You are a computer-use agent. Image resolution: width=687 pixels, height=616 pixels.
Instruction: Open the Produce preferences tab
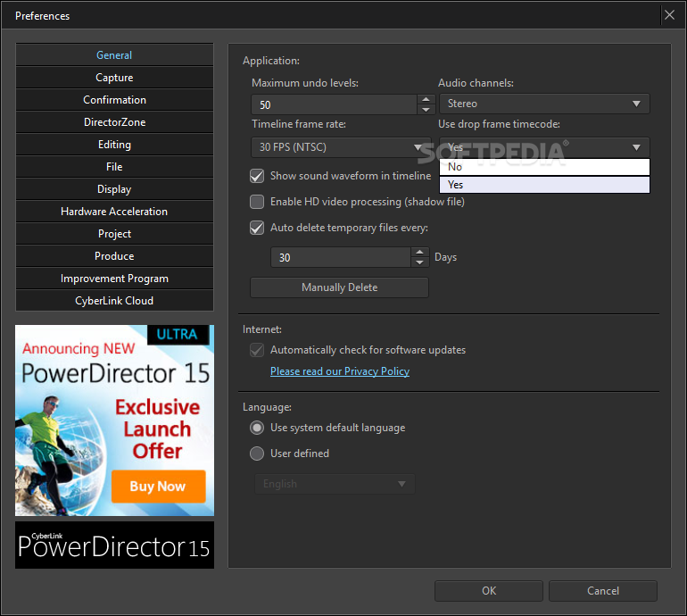(x=114, y=256)
